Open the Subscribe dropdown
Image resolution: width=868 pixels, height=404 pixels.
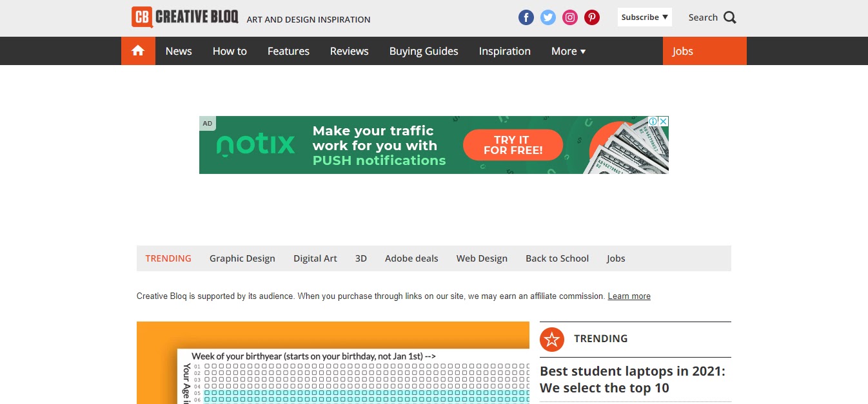pos(644,17)
